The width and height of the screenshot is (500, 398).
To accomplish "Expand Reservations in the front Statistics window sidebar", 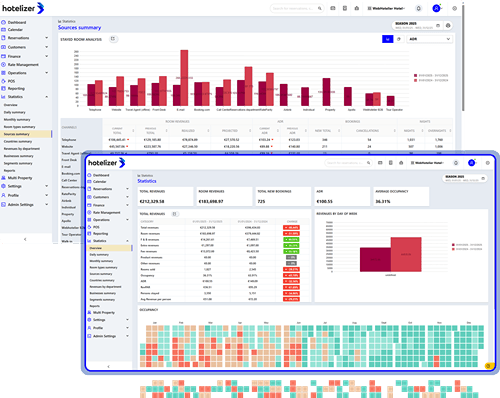I will [127, 189].
